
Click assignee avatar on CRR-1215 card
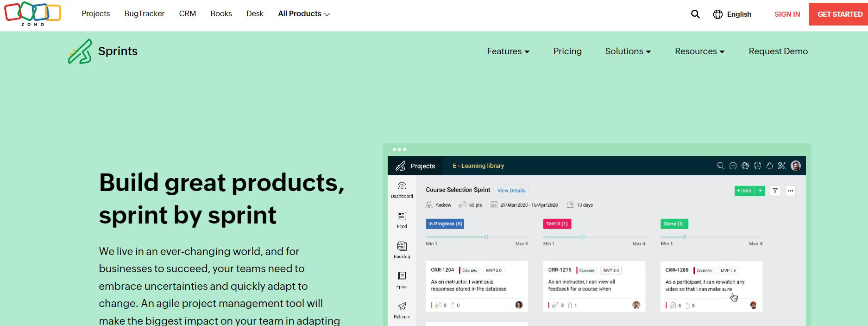click(636, 305)
